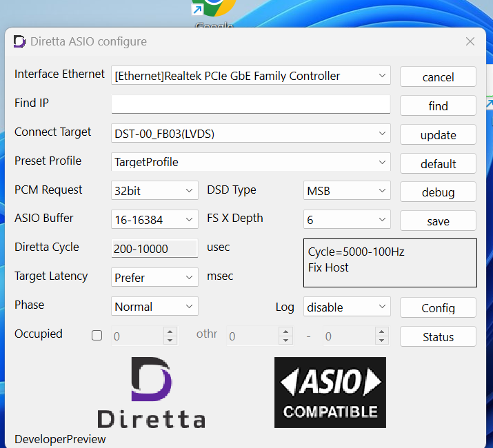This screenshot has height=448, width=493.
Task: Click the update button
Action: pyautogui.click(x=438, y=134)
